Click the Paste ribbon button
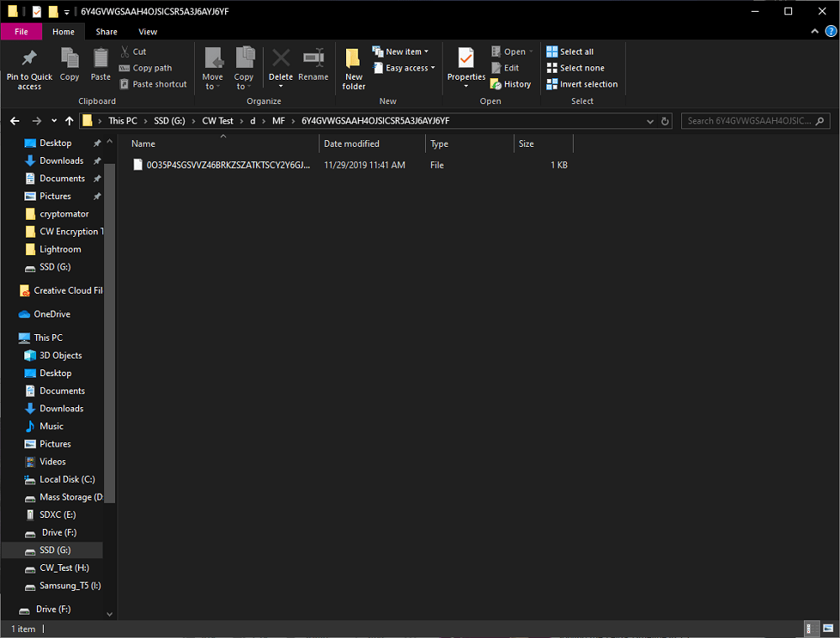 (x=101, y=65)
